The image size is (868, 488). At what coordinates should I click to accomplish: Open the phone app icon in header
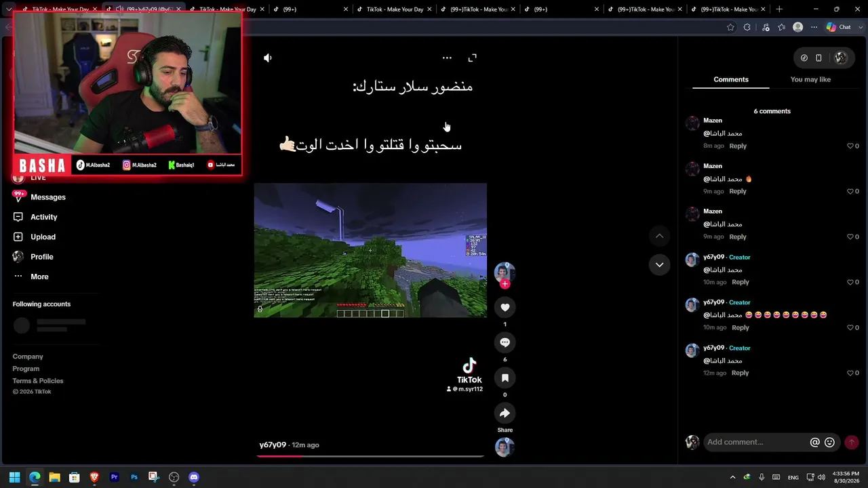pyautogui.click(x=818, y=58)
